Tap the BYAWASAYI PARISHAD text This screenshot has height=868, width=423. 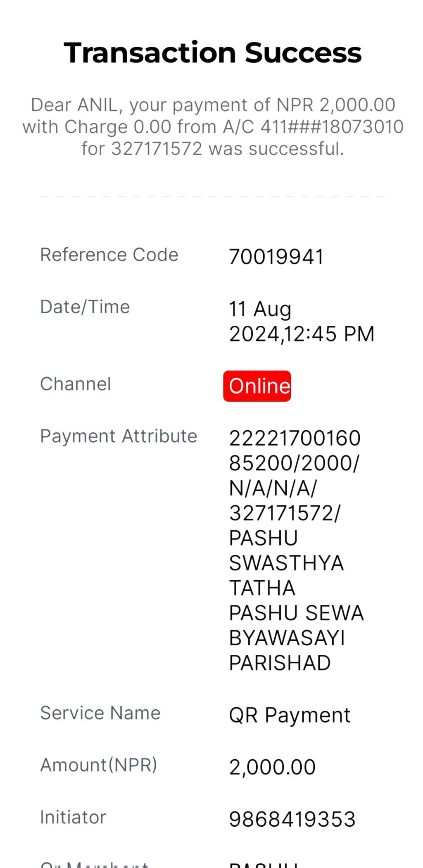(x=287, y=651)
